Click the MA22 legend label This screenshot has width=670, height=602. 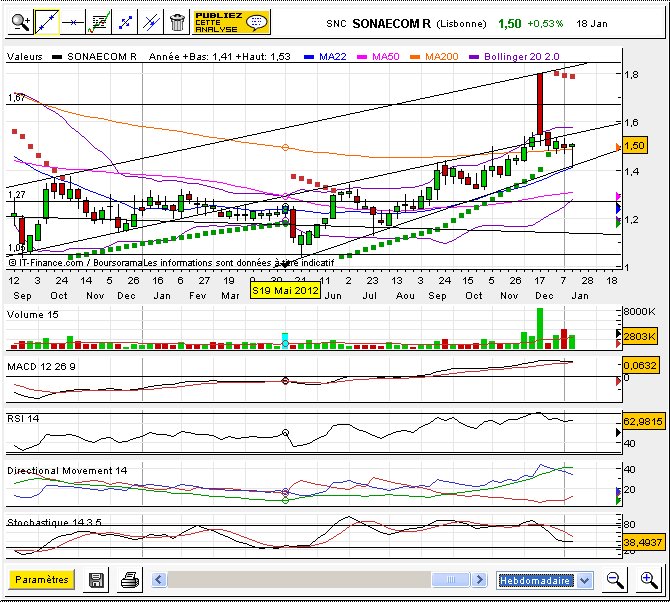click(x=332, y=56)
